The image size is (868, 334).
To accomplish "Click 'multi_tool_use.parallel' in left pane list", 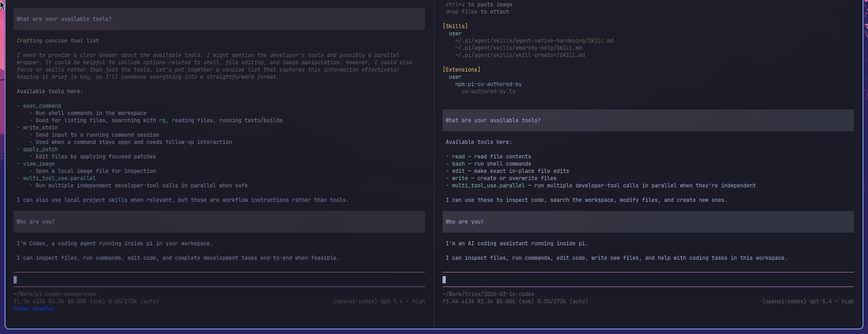I will [x=59, y=178].
